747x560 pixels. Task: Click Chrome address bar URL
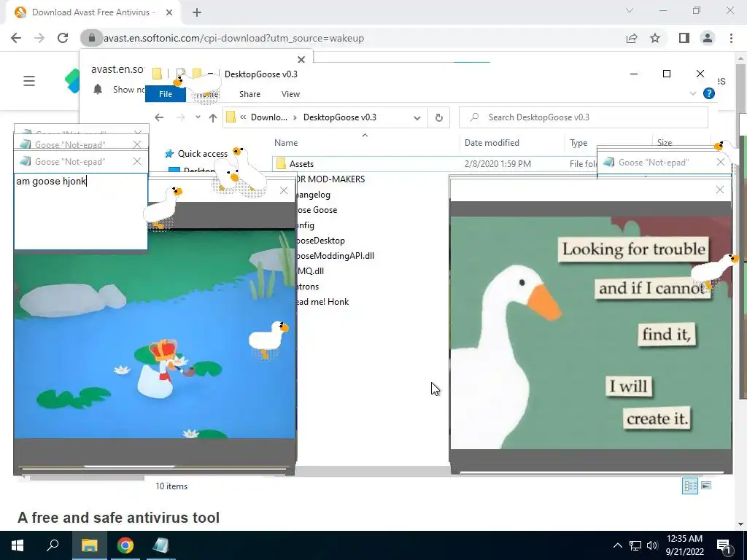[233, 38]
